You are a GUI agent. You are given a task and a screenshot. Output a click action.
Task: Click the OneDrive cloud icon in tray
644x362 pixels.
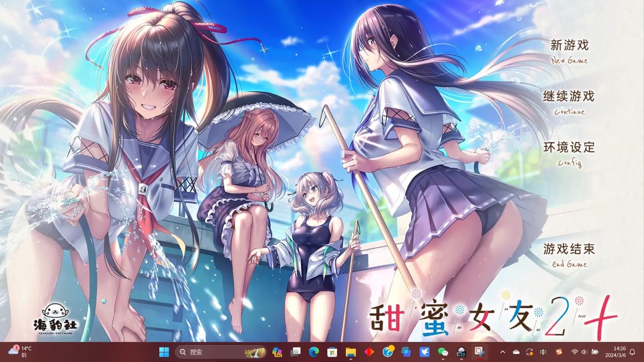[x=516, y=352]
